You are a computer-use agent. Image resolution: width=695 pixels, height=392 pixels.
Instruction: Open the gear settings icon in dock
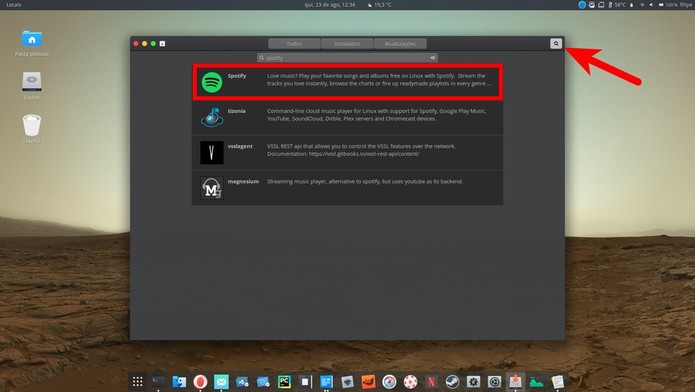tap(473, 381)
